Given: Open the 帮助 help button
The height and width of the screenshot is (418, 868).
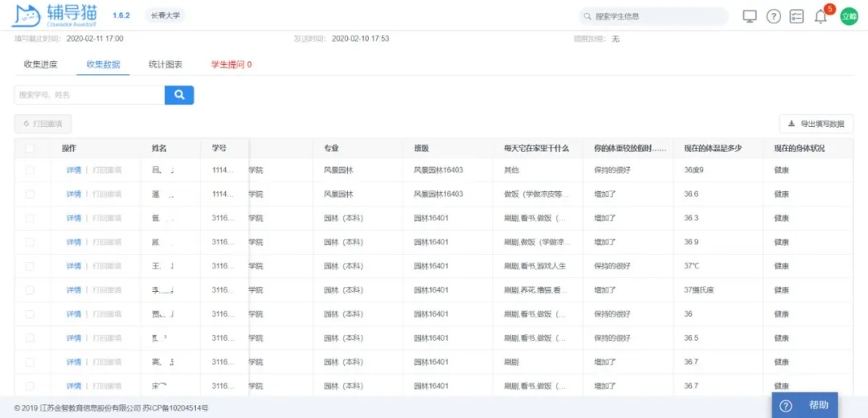Looking at the screenshot, I should click(x=805, y=406).
